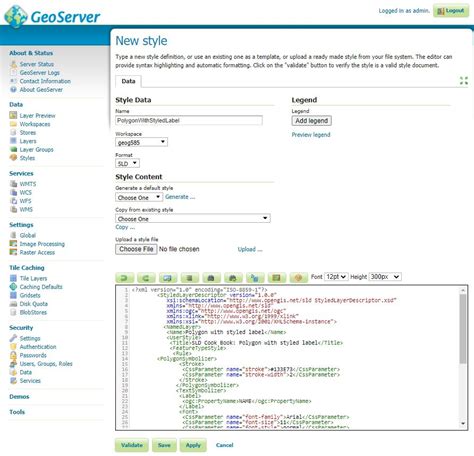The height and width of the screenshot is (456, 474).
Task: Toggle the fullscreen editor icon
Action: (464, 80)
